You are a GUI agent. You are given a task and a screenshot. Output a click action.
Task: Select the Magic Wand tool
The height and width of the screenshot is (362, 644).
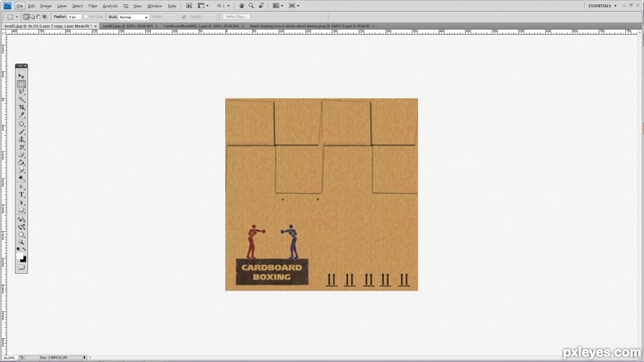coord(22,100)
